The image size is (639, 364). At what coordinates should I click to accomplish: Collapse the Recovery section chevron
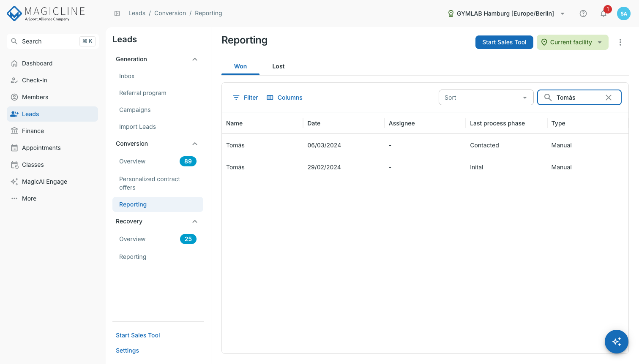point(195,221)
